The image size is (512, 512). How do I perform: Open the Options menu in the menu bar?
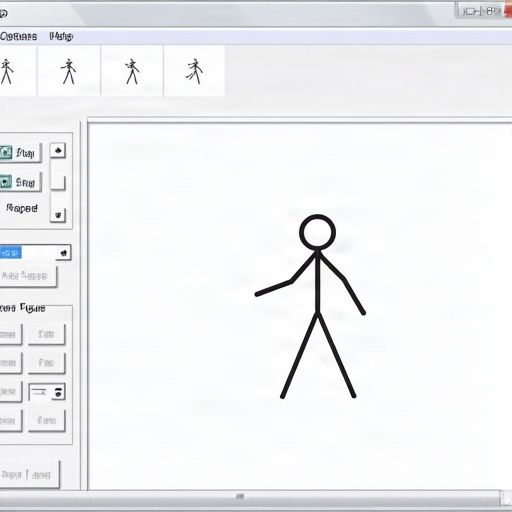[18, 36]
